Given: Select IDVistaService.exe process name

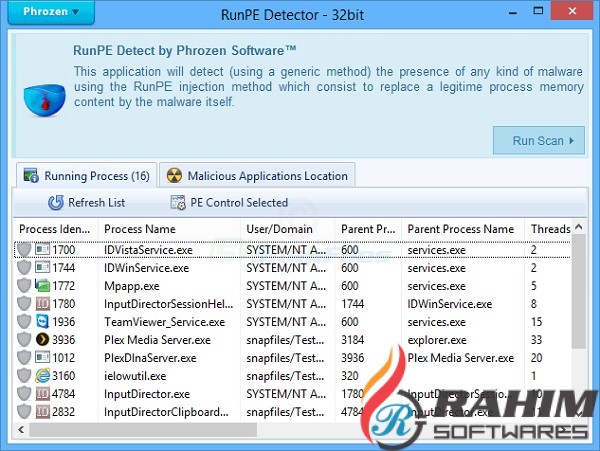Looking at the screenshot, I should tap(148, 250).
